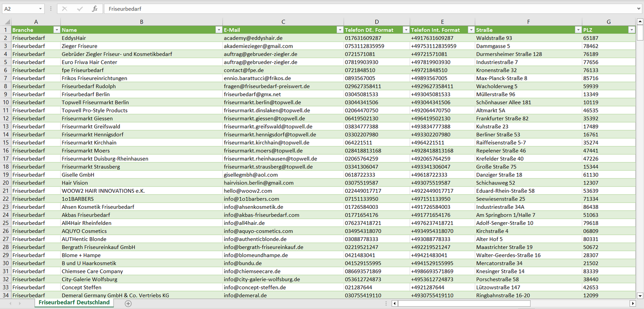Open the Straße column filter dropdown

(x=578, y=30)
